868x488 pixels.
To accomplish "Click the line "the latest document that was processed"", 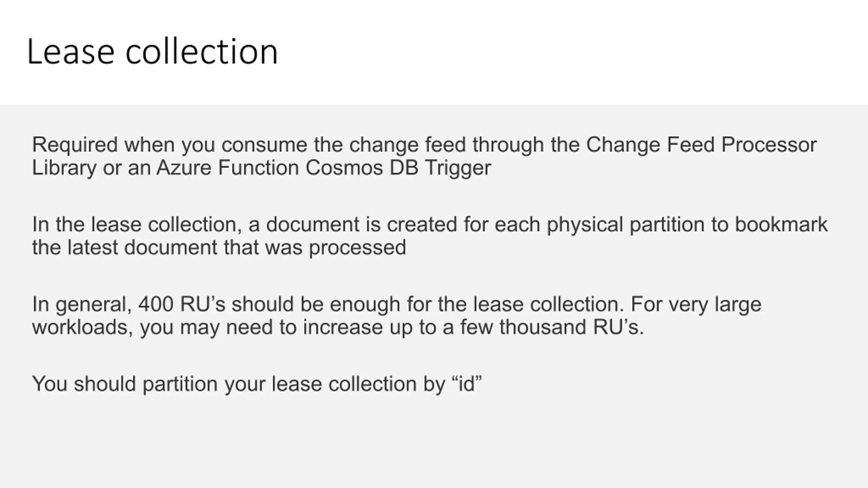I will 219,247.
